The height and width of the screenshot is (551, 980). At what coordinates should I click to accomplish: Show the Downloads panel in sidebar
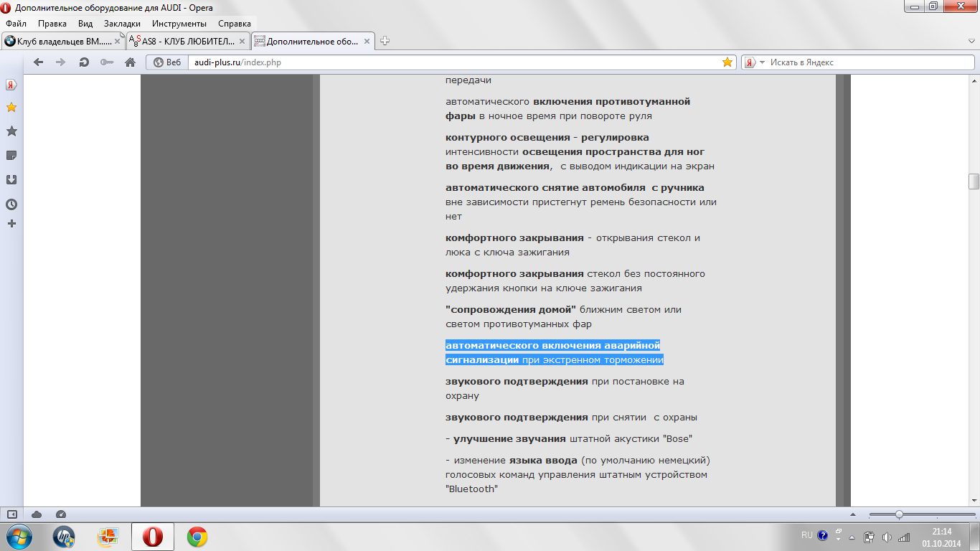(11, 180)
